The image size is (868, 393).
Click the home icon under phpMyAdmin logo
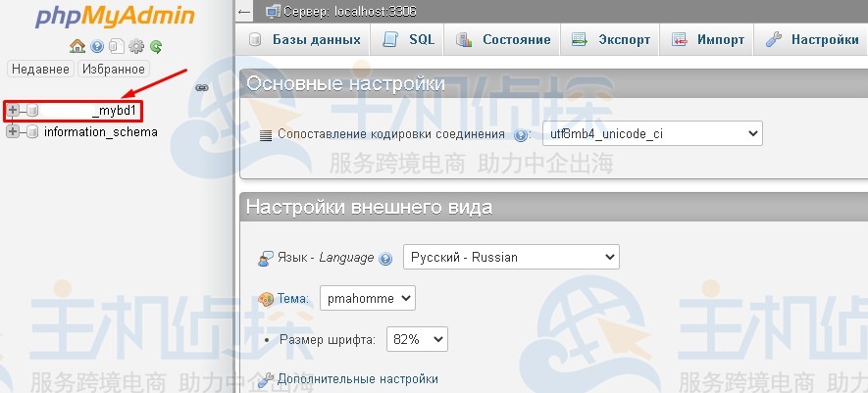pyautogui.click(x=77, y=46)
